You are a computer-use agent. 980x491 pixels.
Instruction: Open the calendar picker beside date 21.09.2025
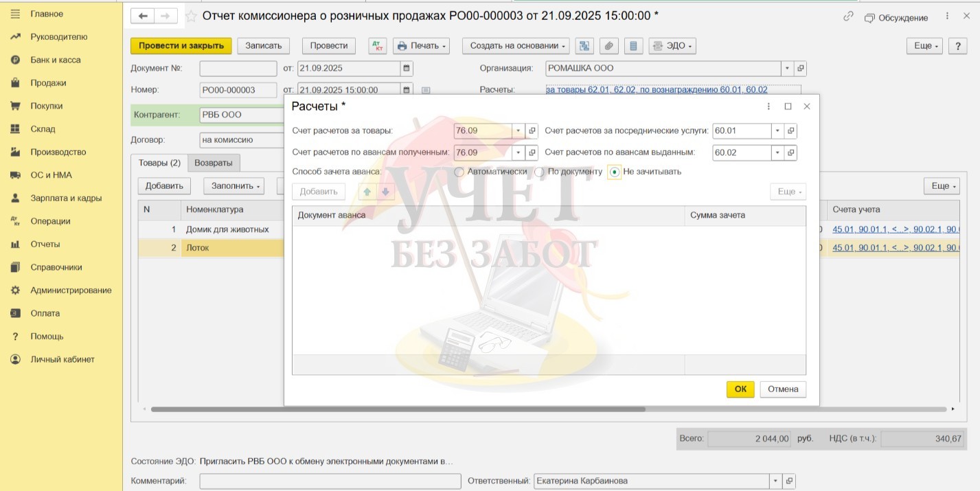(407, 69)
